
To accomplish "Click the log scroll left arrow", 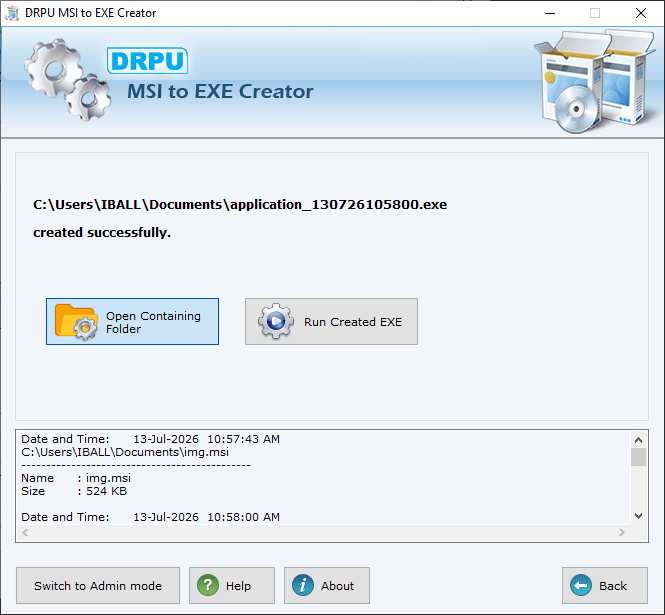I will point(25,532).
